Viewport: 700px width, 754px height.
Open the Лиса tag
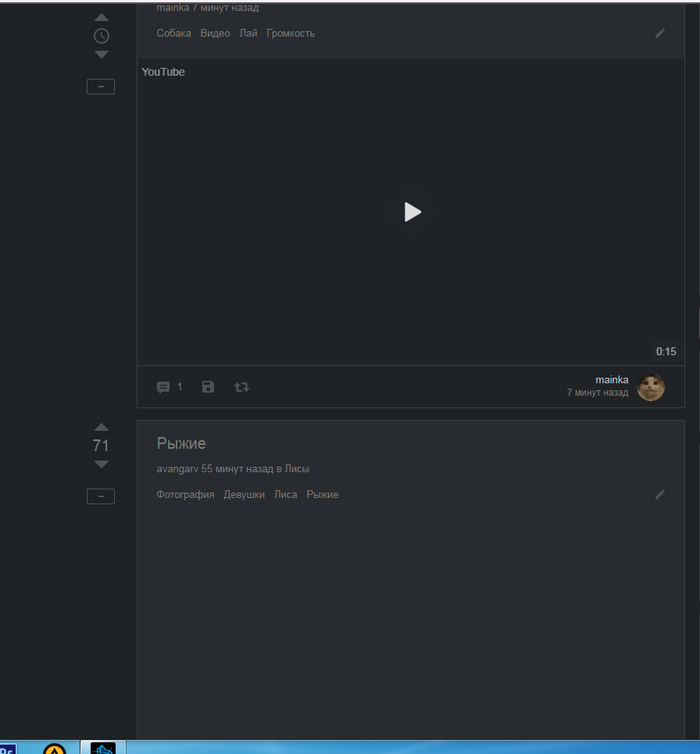click(x=285, y=494)
